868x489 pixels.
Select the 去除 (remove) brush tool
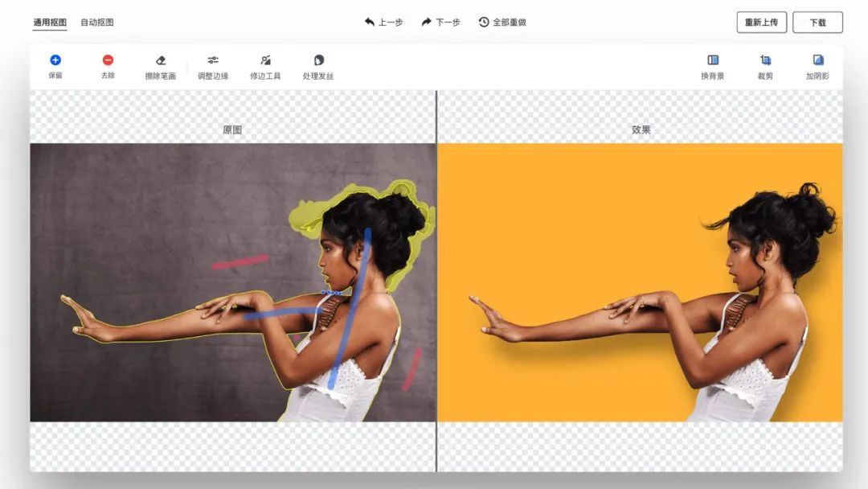[x=108, y=67]
